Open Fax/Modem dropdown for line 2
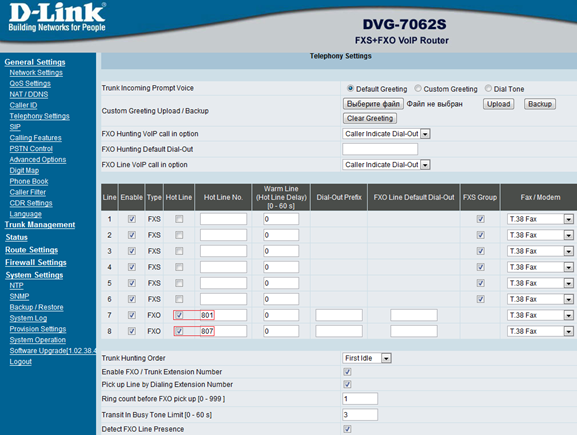Screen dimensions: 577x435 click(540, 235)
